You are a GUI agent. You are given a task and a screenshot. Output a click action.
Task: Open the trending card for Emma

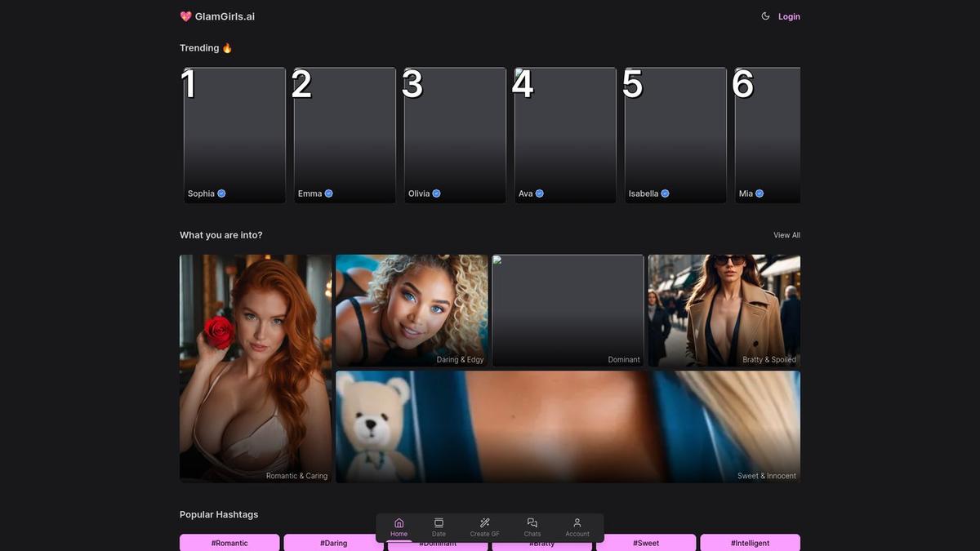345,135
